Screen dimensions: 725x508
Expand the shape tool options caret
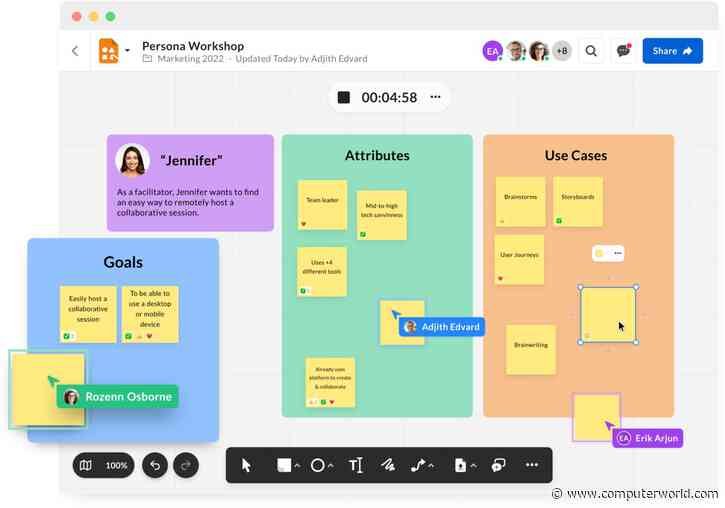[331, 465]
